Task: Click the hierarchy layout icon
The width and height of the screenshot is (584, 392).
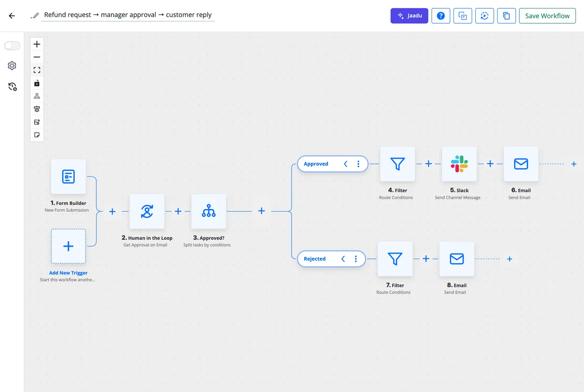Action: [x=37, y=96]
